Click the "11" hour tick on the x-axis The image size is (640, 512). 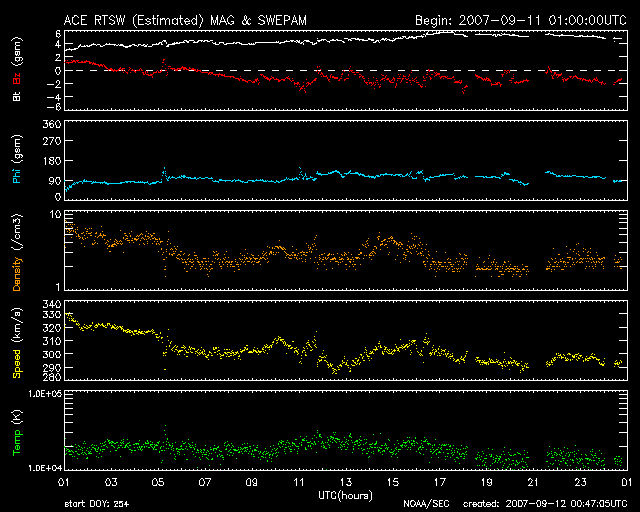299,482
